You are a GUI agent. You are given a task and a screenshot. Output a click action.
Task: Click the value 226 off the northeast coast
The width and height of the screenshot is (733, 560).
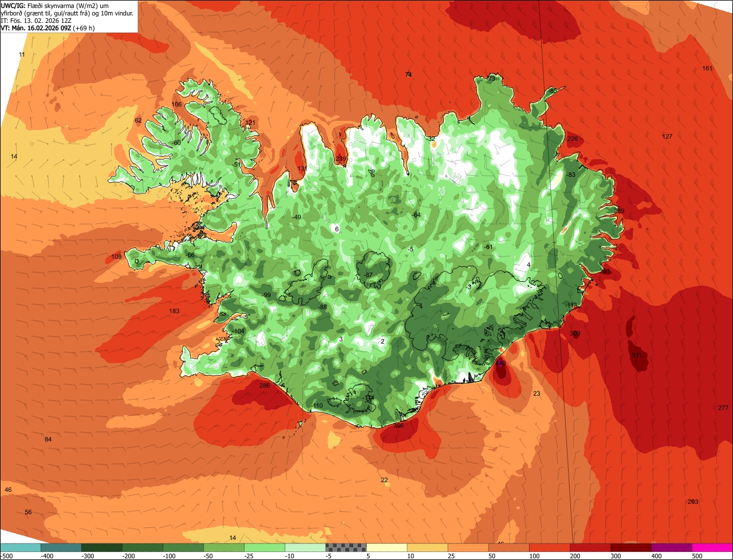pos(573,139)
